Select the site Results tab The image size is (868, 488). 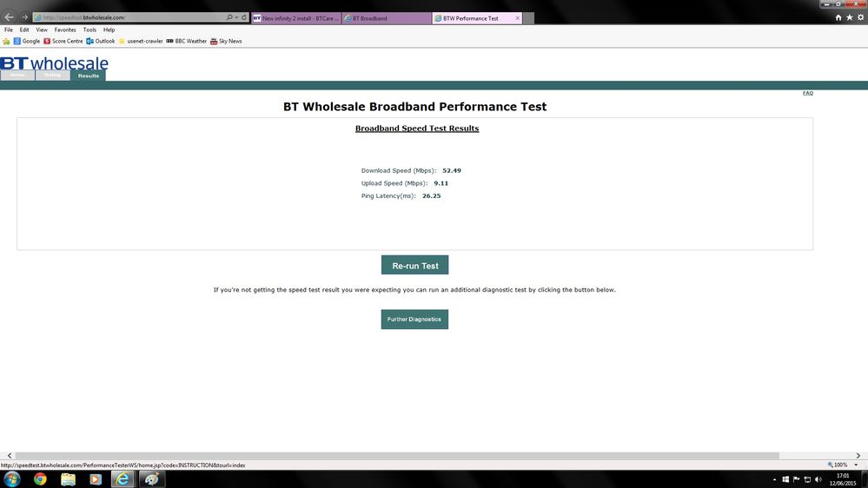click(x=88, y=76)
